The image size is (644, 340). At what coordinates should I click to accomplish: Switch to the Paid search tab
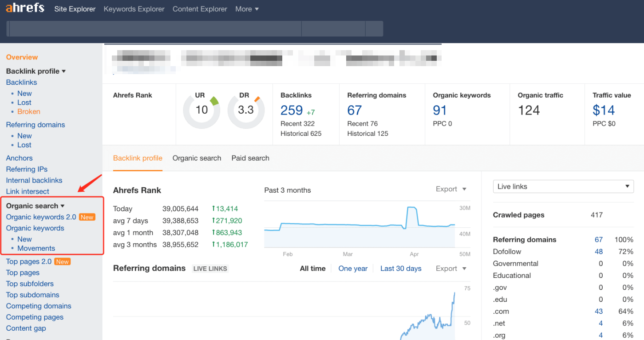click(250, 158)
